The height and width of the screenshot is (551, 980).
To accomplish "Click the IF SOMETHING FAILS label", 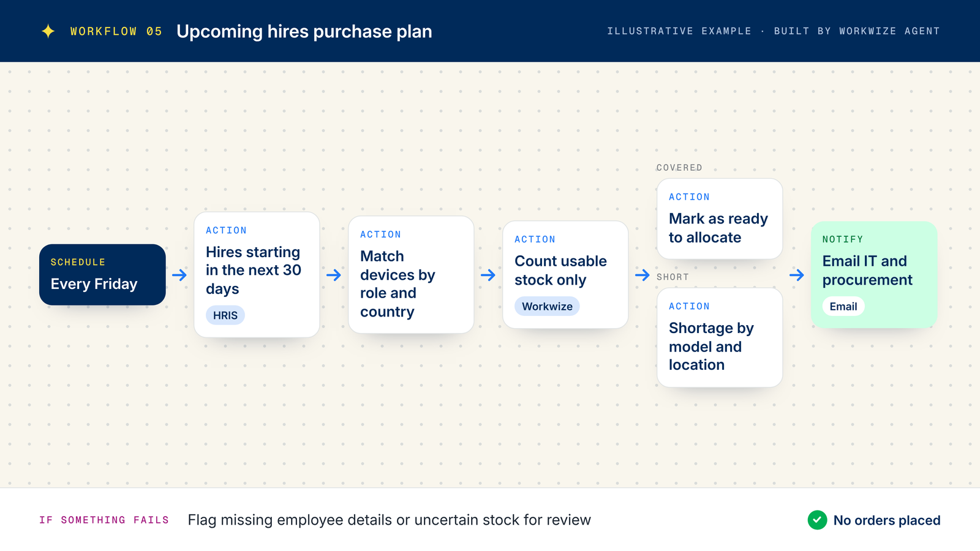I will (x=104, y=520).
